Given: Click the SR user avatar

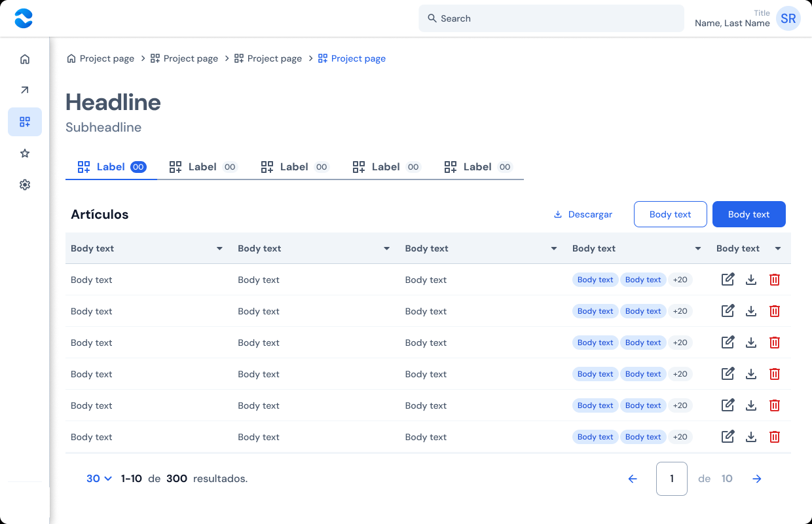Looking at the screenshot, I should click(788, 18).
